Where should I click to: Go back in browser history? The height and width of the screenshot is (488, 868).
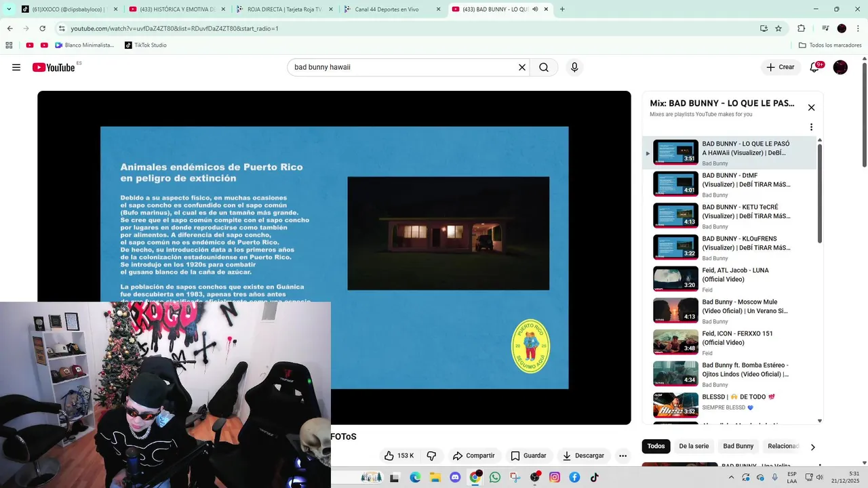9,28
